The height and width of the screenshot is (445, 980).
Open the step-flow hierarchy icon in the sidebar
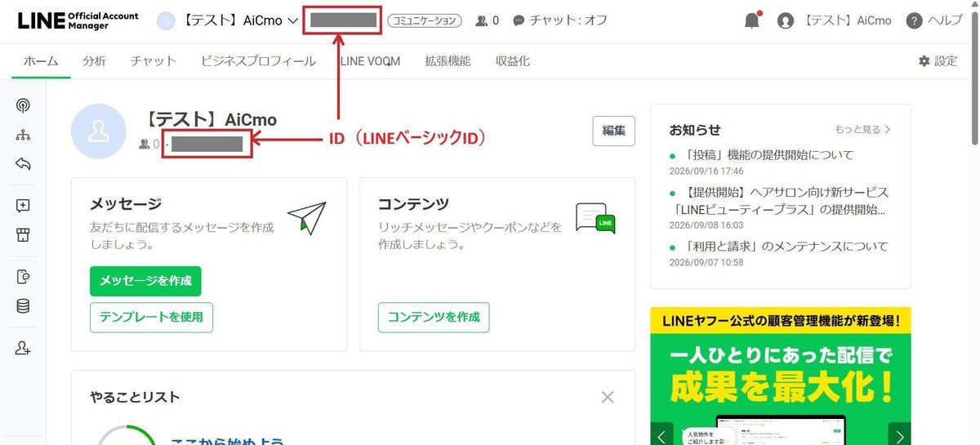coord(23,135)
